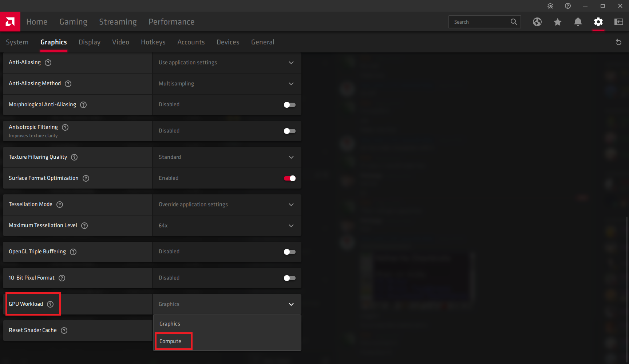Open the help question mark in title bar
Image resolution: width=629 pixels, height=364 pixels.
pyautogui.click(x=568, y=6)
